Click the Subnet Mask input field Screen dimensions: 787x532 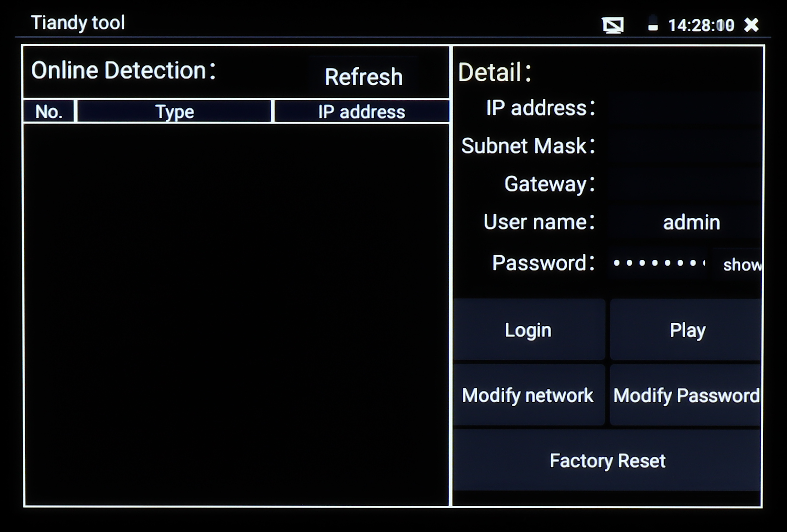pyautogui.click(x=684, y=146)
